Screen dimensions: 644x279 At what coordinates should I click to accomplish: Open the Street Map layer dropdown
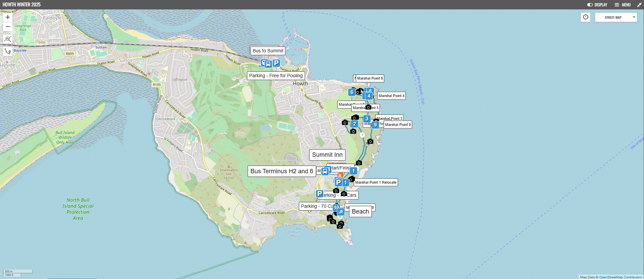(x=616, y=17)
